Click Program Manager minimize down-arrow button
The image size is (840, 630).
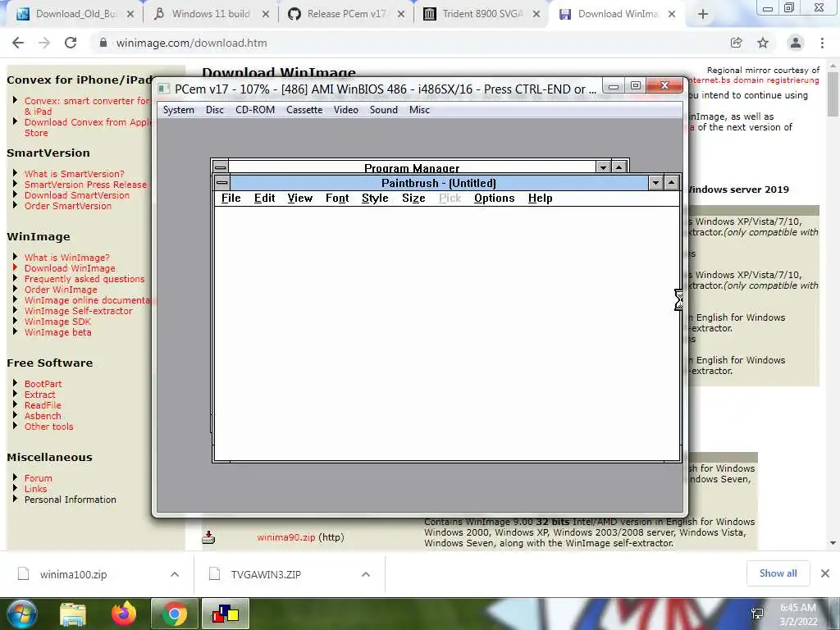click(x=603, y=167)
